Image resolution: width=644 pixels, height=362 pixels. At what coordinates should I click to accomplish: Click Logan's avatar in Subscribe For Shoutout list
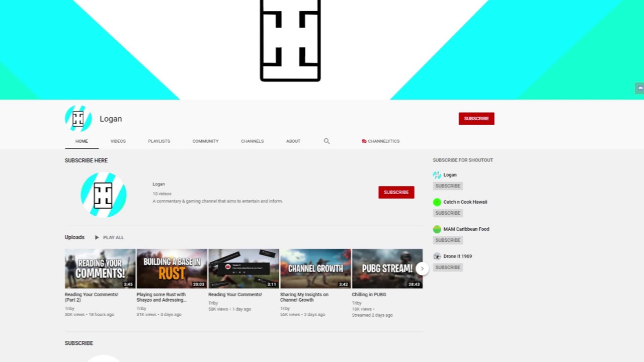pos(437,175)
